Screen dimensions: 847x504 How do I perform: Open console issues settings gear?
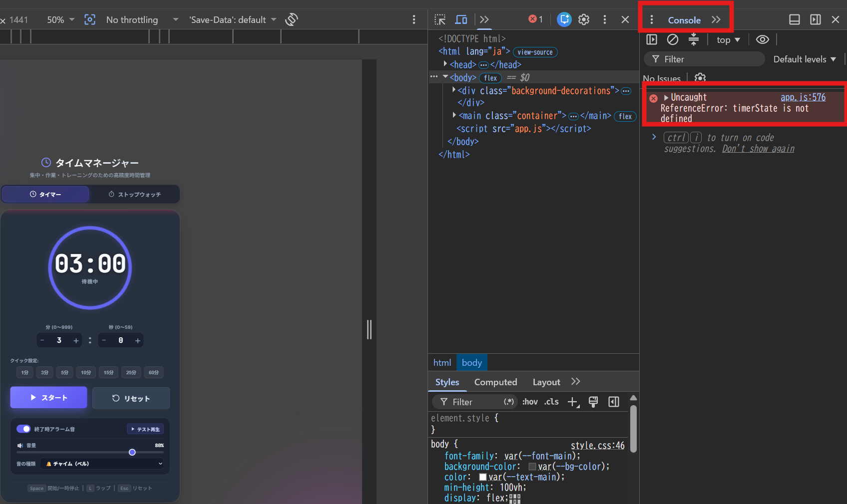[x=700, y=78]
